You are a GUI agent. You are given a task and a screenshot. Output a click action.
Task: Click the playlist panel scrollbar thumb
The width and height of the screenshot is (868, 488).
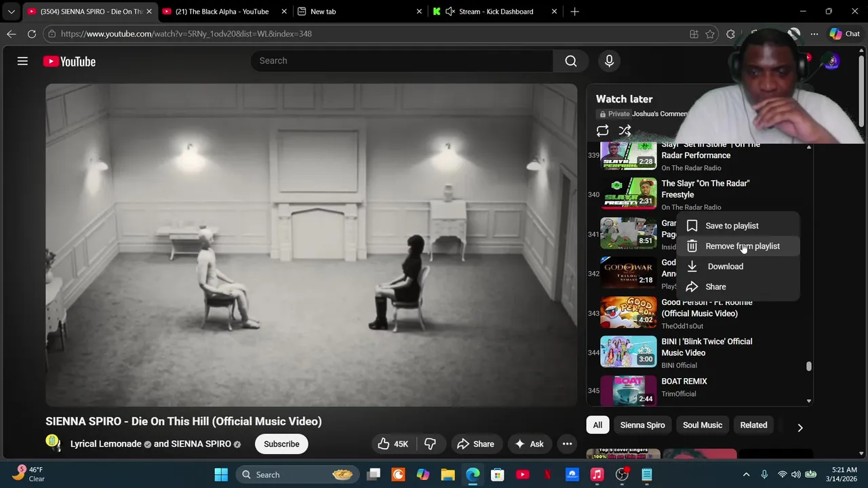tap(808, 366)
